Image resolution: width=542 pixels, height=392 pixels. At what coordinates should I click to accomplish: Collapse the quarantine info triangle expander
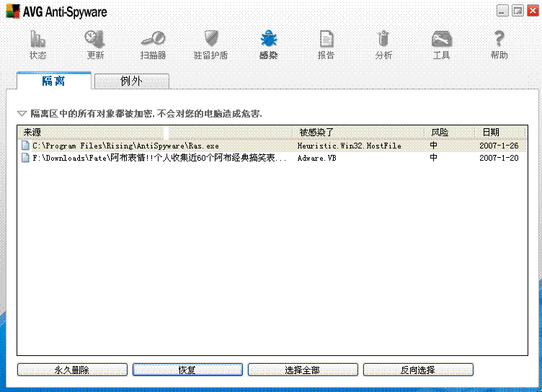[22, 113]
